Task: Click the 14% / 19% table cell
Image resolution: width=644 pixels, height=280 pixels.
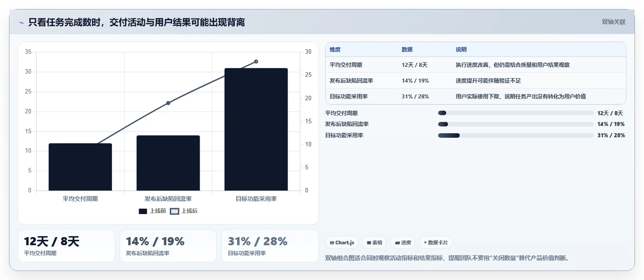Action: (415, 81)
